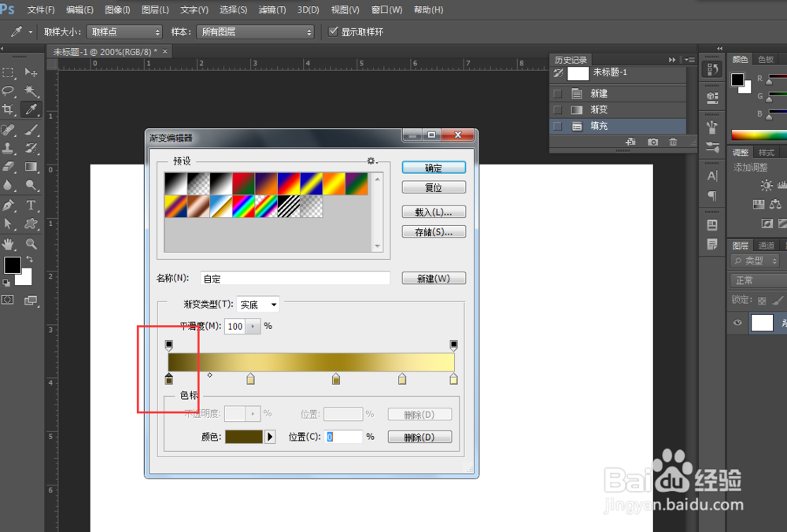Viewport: 787px width, 532px height.
Task: Click 确定 button in gradient editor
Action: click(x=434, y=168)
